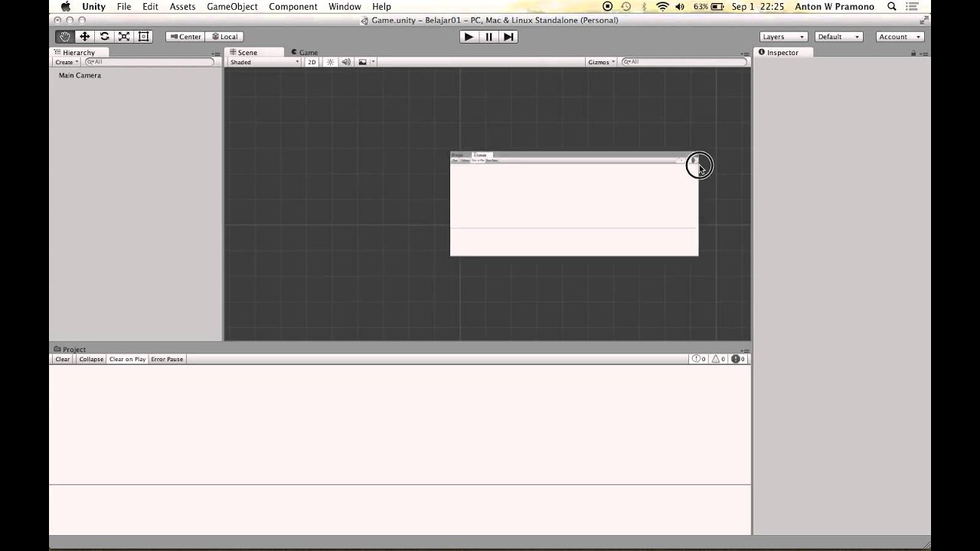Viewport: 980px width, 551px height.
Task: Toggle pivot mode Center button
Action: click(185, 37)
